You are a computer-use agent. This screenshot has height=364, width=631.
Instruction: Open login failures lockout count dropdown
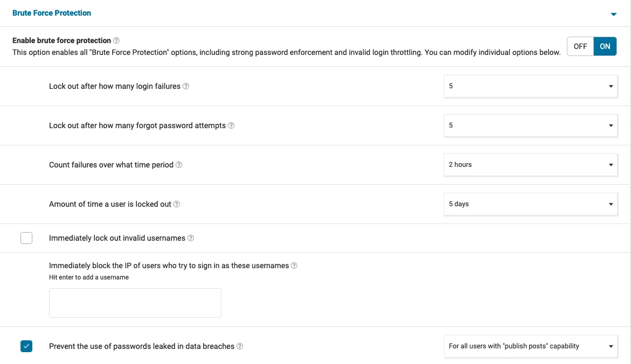point(531,86)
